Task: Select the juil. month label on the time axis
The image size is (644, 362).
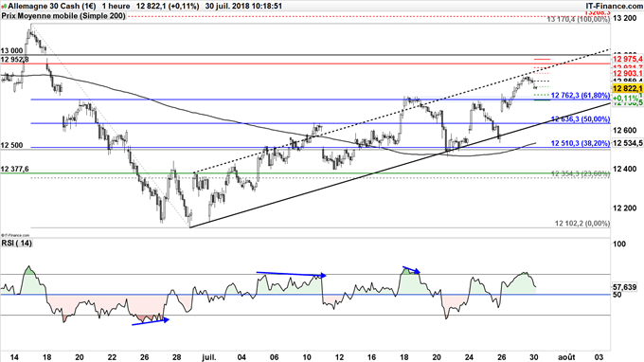Action: point(208,356)
